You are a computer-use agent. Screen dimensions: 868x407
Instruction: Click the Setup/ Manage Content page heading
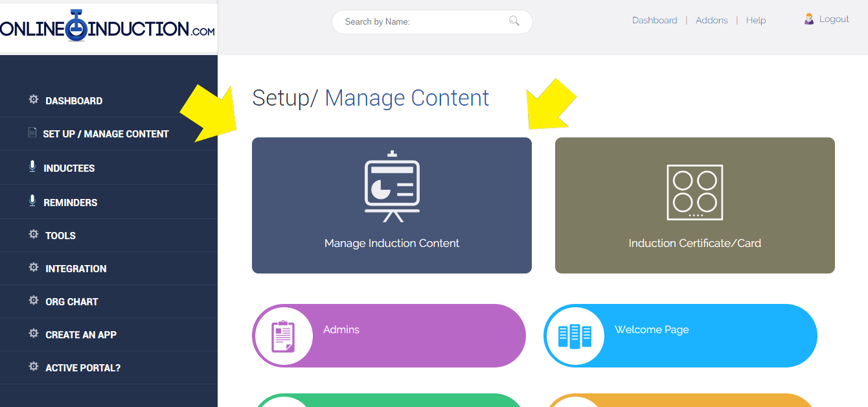pyautogui.click(x=371, y=98)
